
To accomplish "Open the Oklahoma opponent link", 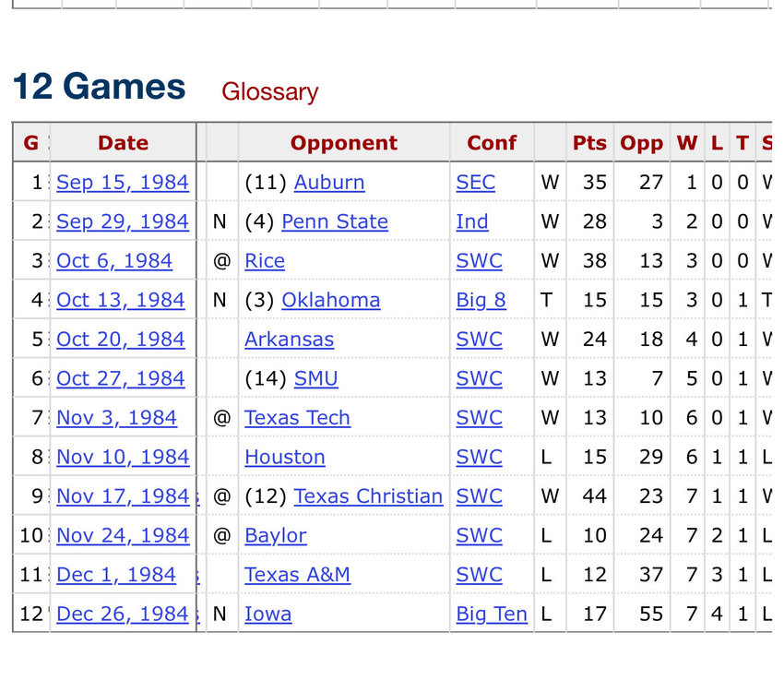I will pyautogui.click(x=330, y=301).
